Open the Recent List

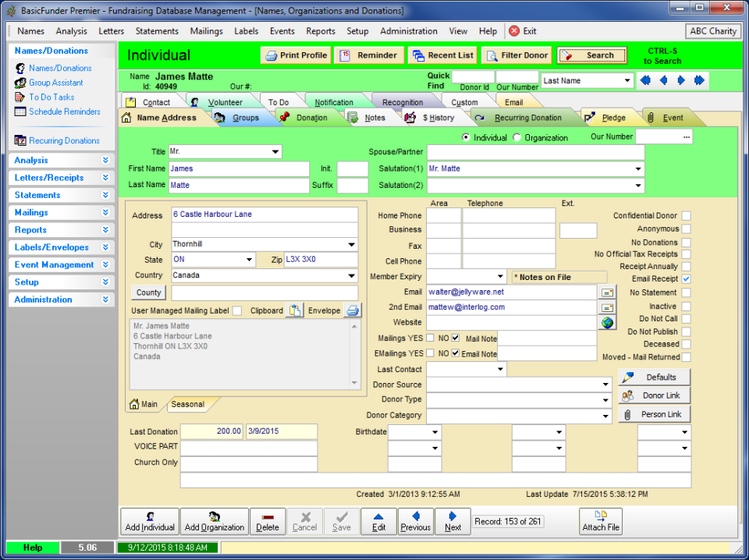click(x=442, y=55)
